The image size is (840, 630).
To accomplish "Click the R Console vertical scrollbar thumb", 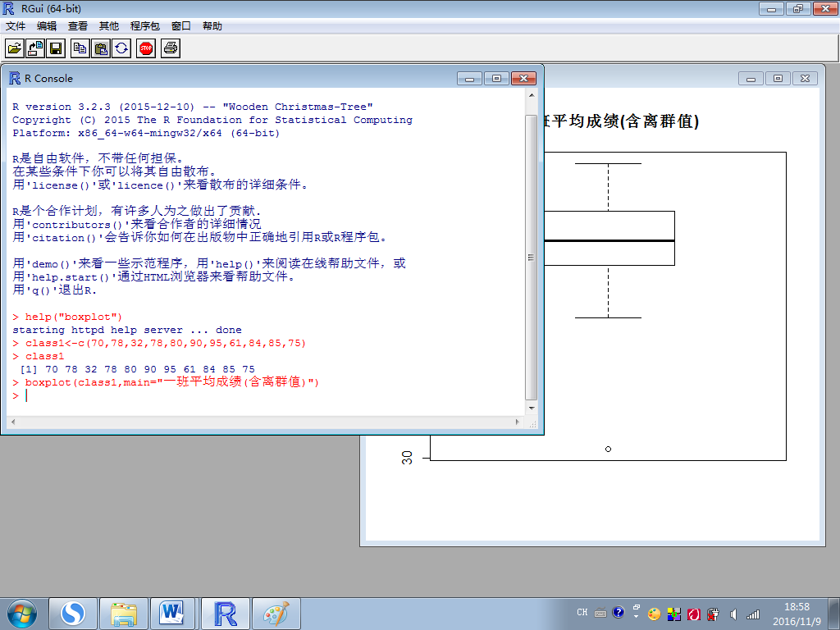I will pyautogui.click(x=531, y=258).
